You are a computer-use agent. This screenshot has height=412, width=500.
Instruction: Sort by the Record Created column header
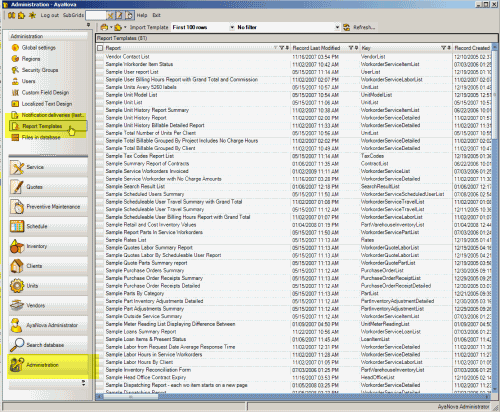click(x=472, y=48)
